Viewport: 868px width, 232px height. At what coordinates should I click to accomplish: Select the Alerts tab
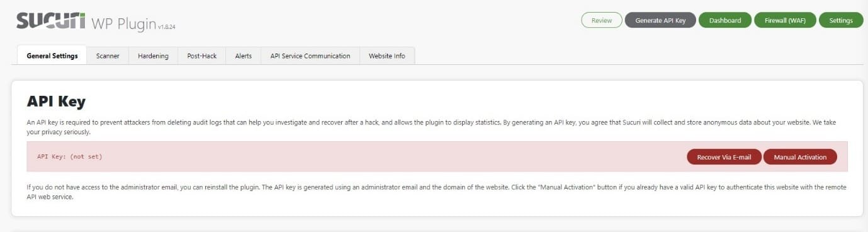(244, 55)
